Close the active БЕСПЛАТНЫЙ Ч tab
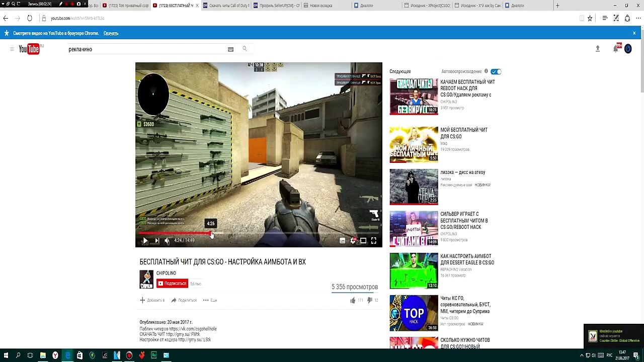 pos(197,6)
